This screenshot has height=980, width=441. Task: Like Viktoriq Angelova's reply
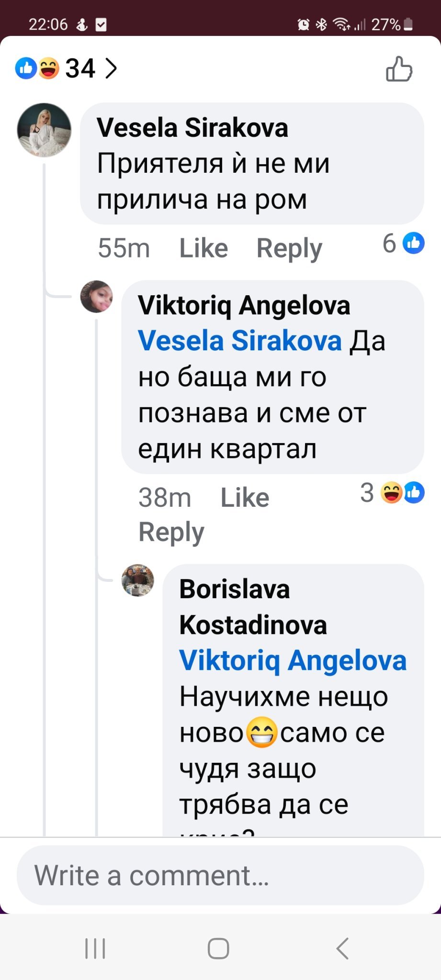point(245,498)
